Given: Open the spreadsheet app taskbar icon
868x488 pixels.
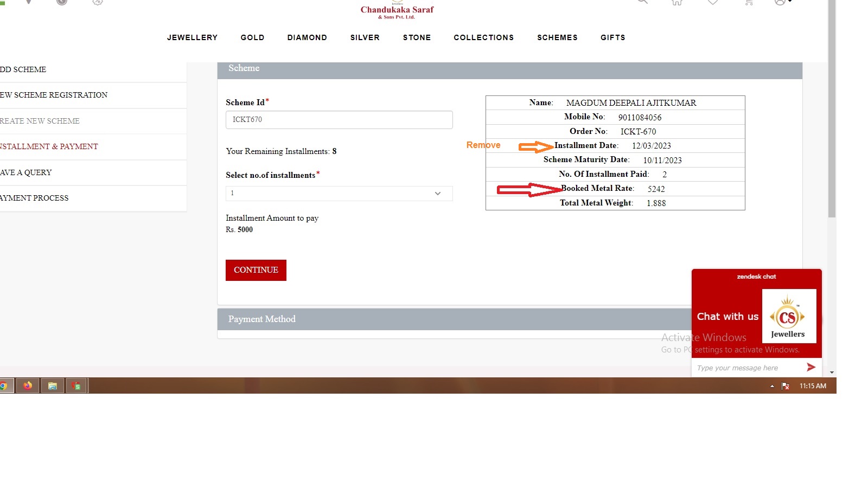Looking at the screenshot, I should tap(76, 386).
